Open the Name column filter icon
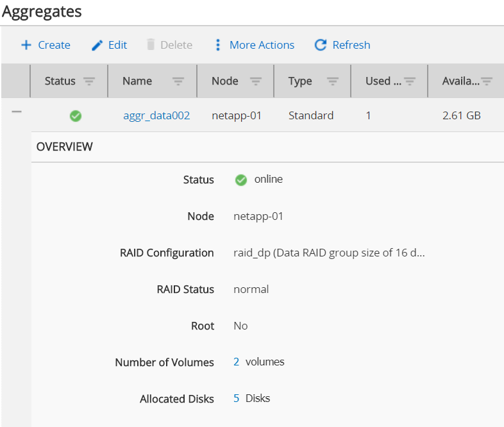The width and height of the screenshot is (504, 427). pos(178,81)
